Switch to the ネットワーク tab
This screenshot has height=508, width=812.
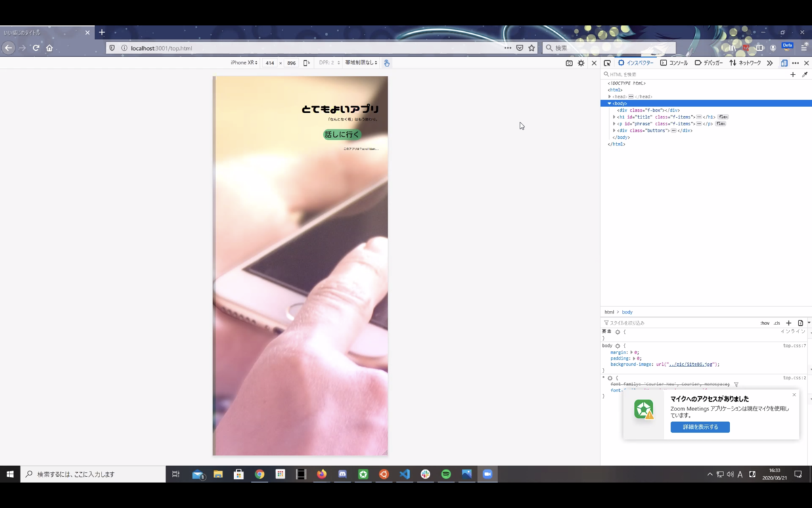pyautogui.click(x=745, y=63)
